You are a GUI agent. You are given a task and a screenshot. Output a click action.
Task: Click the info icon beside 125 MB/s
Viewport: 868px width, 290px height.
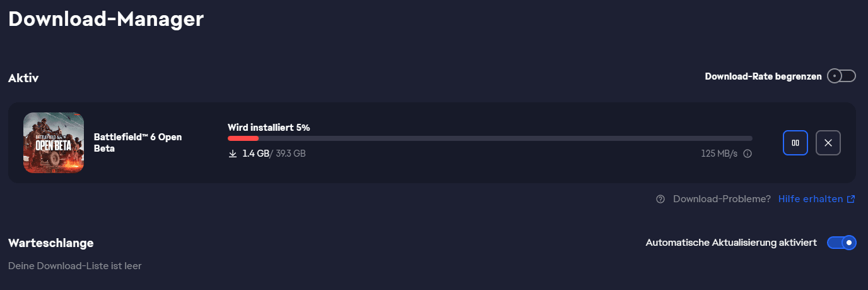click(748, 154)
